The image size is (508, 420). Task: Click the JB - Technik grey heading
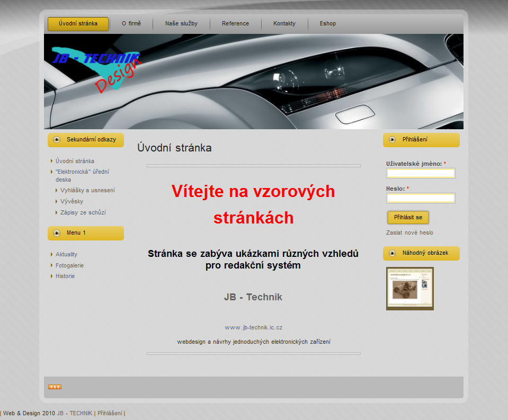point(253,297)
